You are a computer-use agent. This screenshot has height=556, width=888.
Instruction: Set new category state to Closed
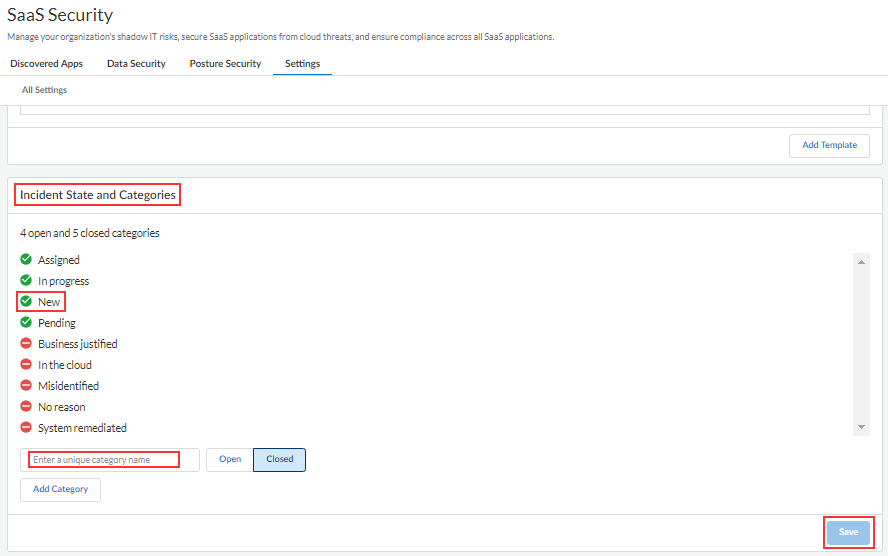(279, 459)
